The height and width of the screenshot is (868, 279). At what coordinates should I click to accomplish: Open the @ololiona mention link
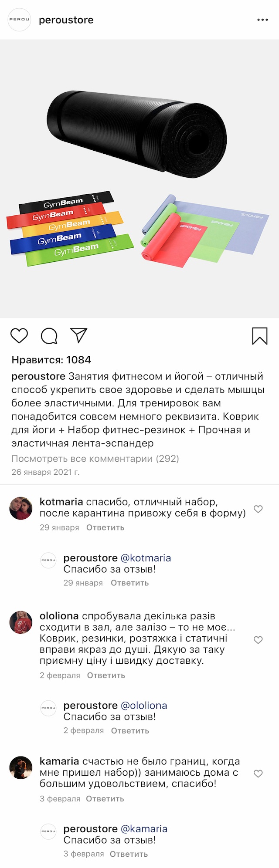point(144,706)
